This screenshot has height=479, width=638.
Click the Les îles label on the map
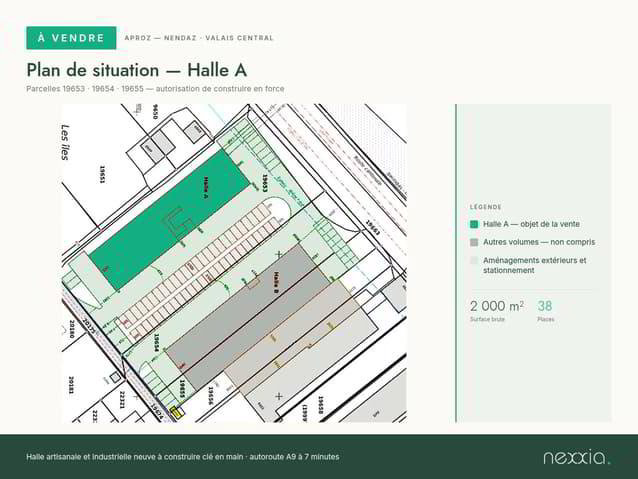point(65,142)
